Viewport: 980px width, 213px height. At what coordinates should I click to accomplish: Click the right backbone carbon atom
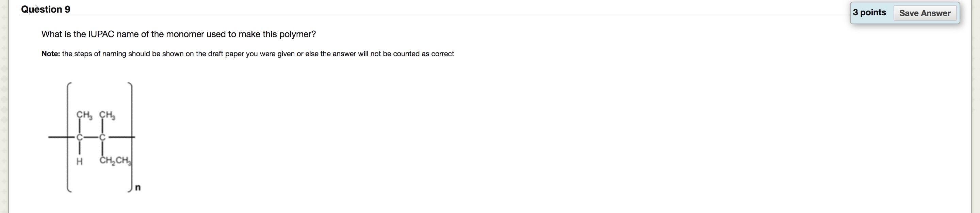pyautogui.click(x=102, y=137)
